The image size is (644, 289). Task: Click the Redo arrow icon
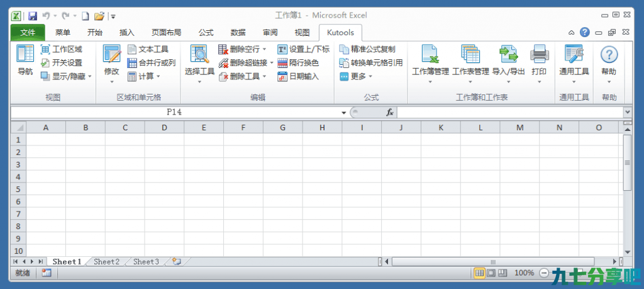click(x=65, y=16)
